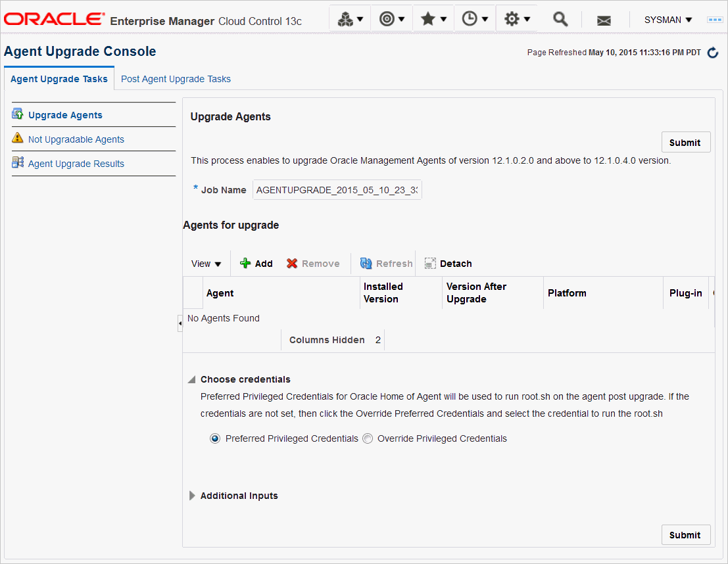728x564 pixels.
Task: Expand the Additional Inputs section
Action: click(x=192, y=496)
